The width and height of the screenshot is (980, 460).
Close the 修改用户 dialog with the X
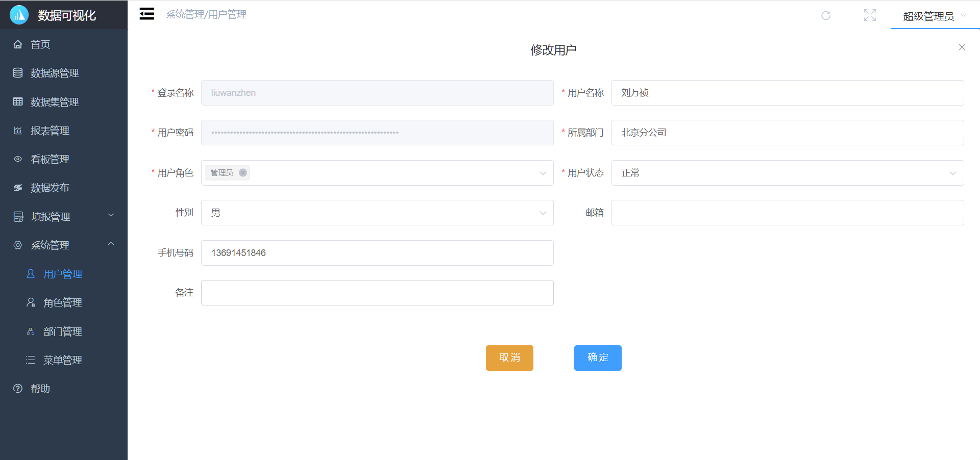(962, 47)
